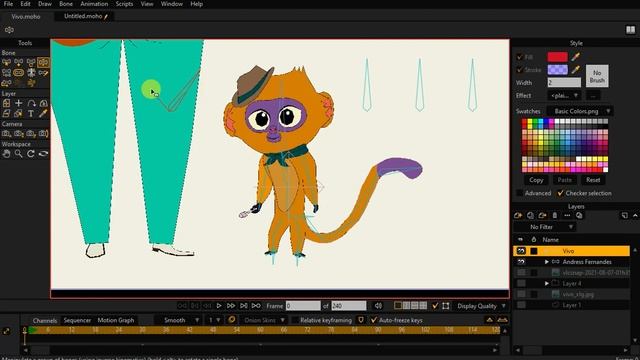The height and width of the screenshot is (360, 640).
Task: Select the Add Layer Transform tool
Action: (x=19, y=103)
